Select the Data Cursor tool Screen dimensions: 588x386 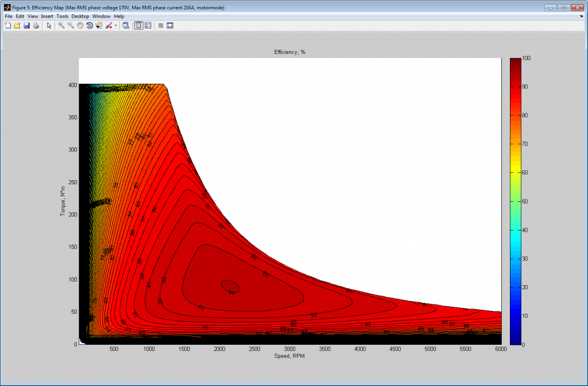(x=99, y=25)
